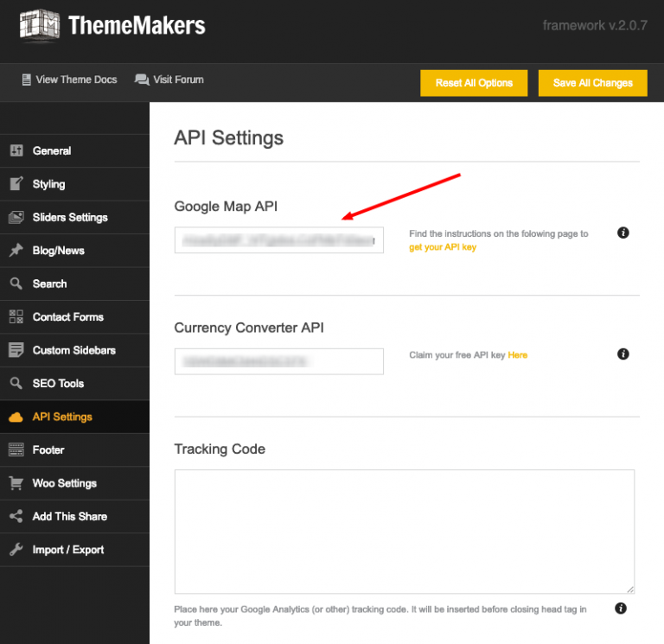
Task: Click the 'Currency Converter API' label
Action: (249, 328)
